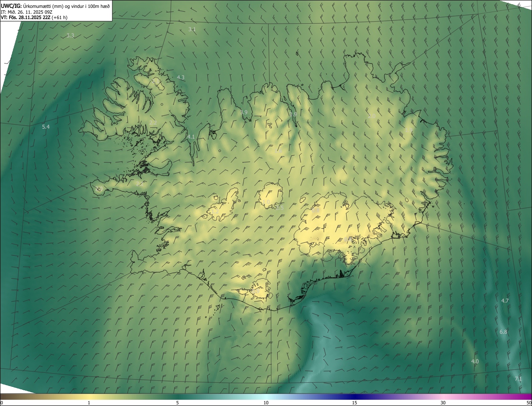Click the 4.7 value over the sea
Screen dimensions: 532x406
pos(505,301)
